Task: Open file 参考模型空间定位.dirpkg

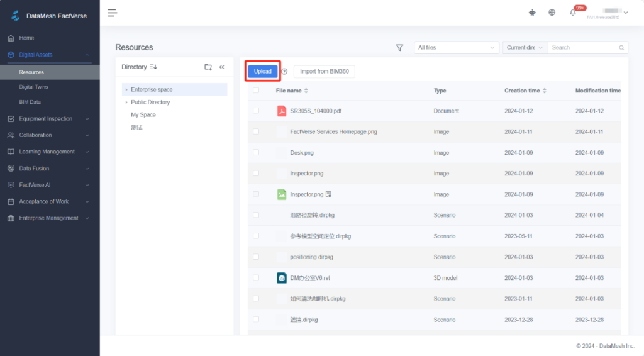Action: point(320,236)
